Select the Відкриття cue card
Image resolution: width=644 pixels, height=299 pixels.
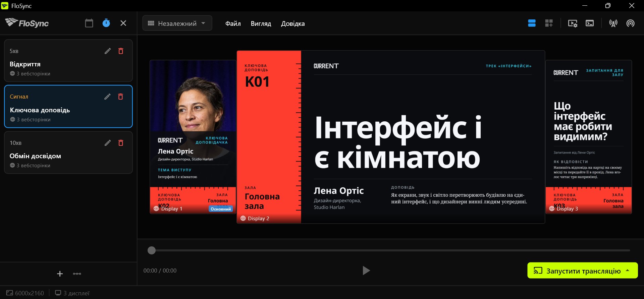click(x=68, y=61)
